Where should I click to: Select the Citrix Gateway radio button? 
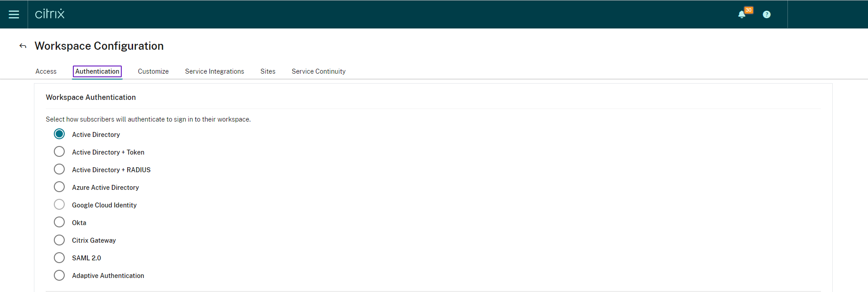tap(59, 240)
